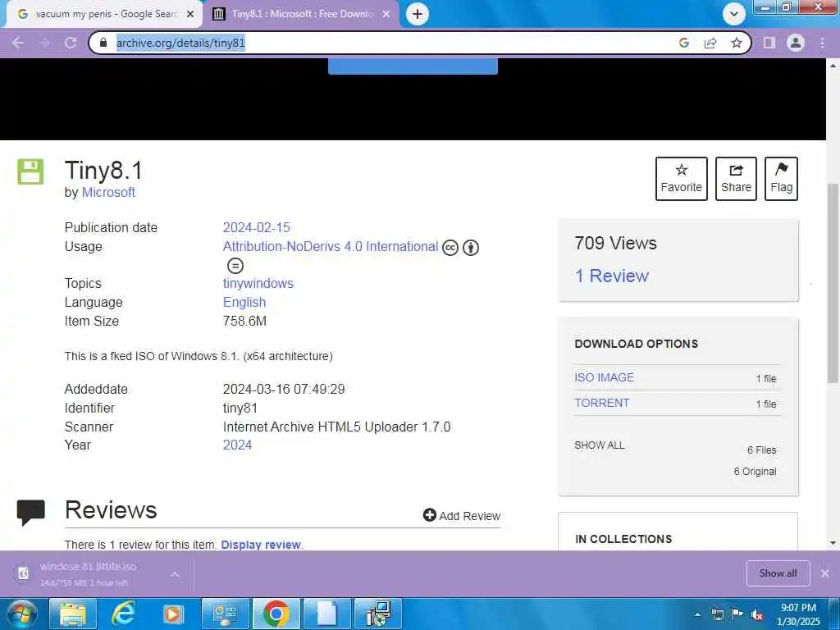840x630 pixels.
Task: Reload the page with refresh icon
Action: pyautogui.click(x=71, y=43)
